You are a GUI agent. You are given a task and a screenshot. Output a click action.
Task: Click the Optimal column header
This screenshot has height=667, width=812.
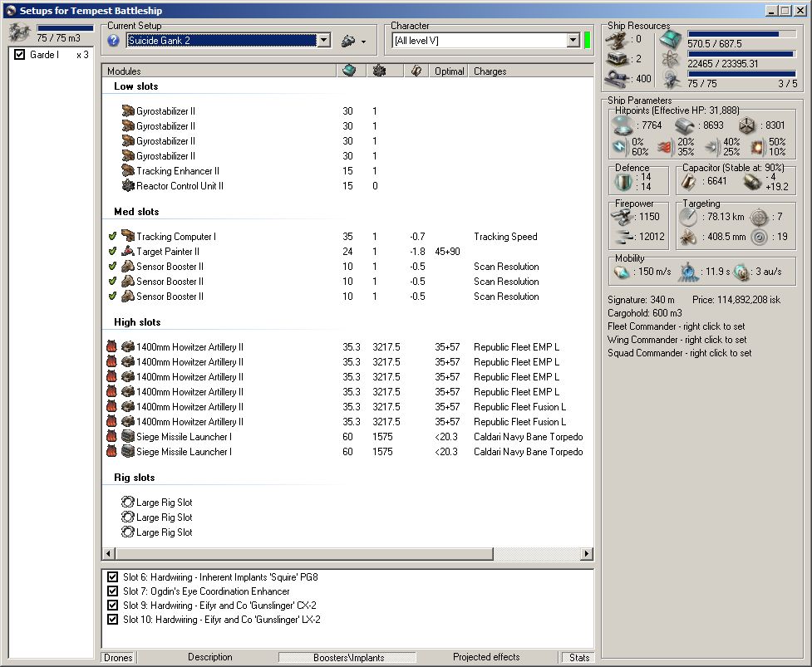point(449,71)
